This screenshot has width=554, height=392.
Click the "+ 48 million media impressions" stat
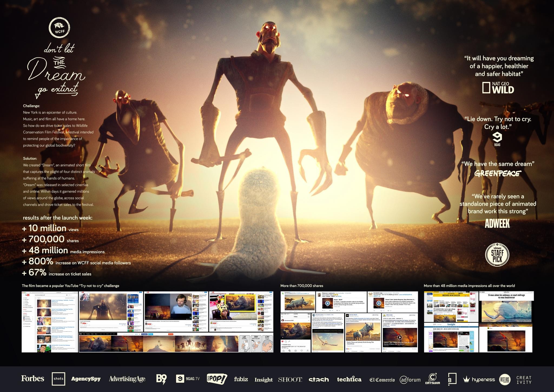[x=63, y=250]
